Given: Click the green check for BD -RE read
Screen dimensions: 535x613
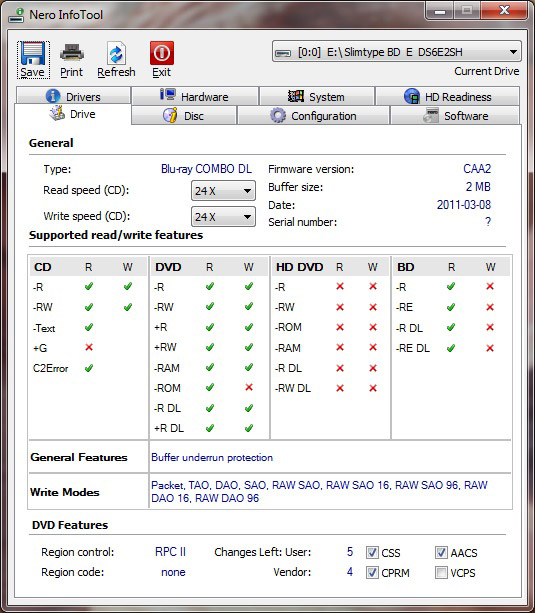Looking at the screenshot, I should pos(451,307).
